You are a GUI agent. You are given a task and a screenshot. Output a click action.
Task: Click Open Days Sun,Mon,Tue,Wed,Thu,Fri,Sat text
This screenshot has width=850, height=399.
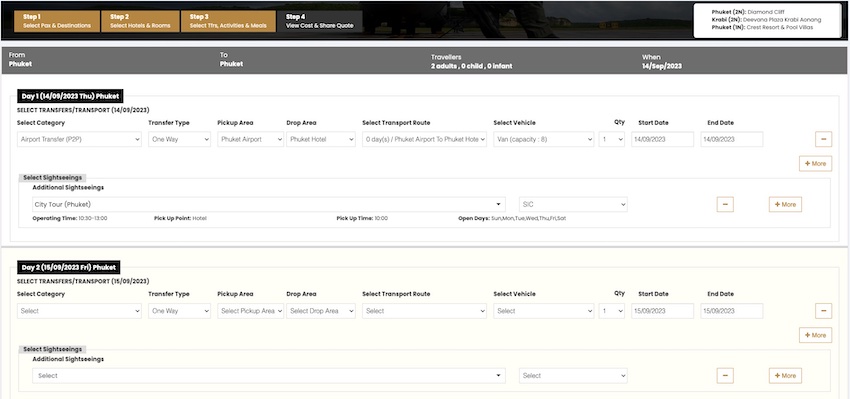pos(512,218)
